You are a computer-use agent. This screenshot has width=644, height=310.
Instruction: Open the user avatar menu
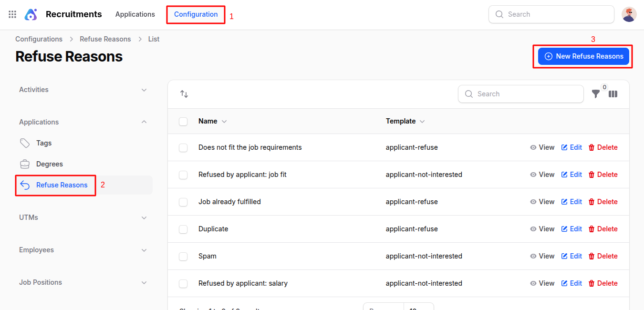tap(629, 14)
